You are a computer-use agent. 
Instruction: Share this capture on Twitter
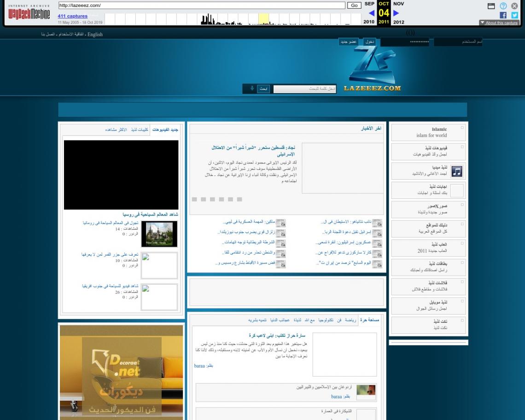514,15
